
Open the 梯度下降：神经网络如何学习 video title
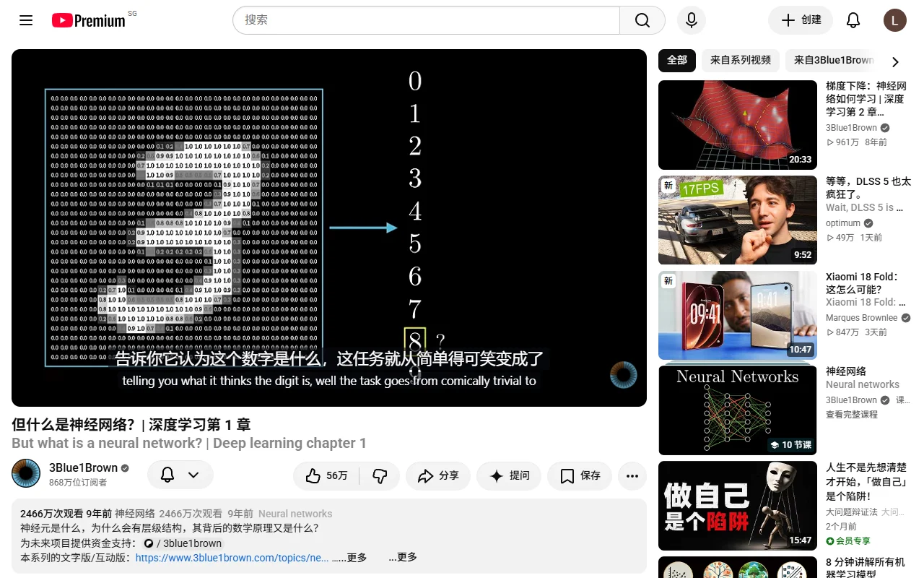click(866, 99)
